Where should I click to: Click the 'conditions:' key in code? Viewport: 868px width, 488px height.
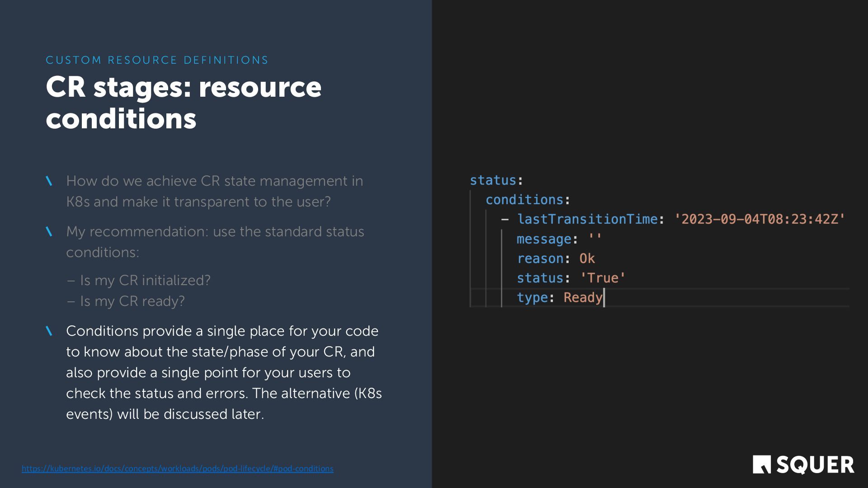[x=524, y=200]
